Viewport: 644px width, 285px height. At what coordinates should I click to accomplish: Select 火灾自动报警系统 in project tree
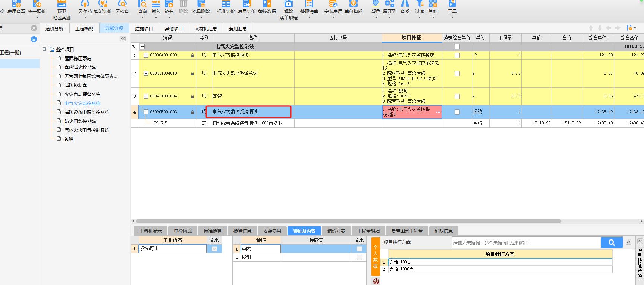point(82,95)
